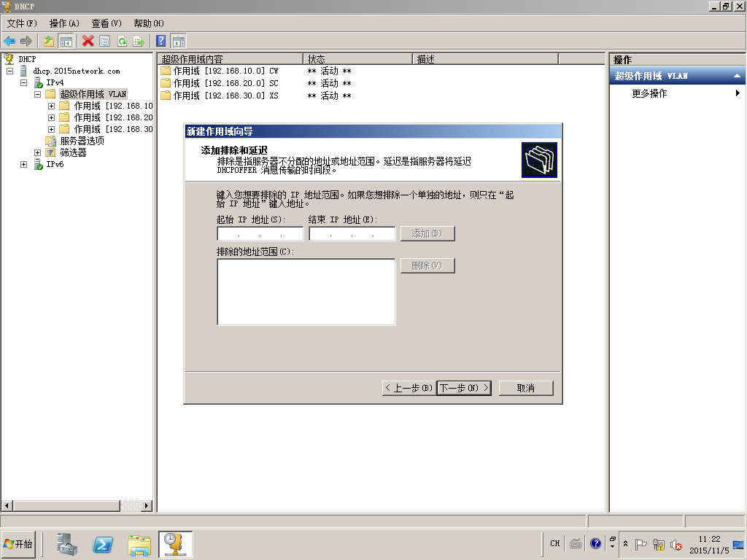747x560 pixels.
Task: Click the red X delete icon
Action: click(x=88, y=42)
